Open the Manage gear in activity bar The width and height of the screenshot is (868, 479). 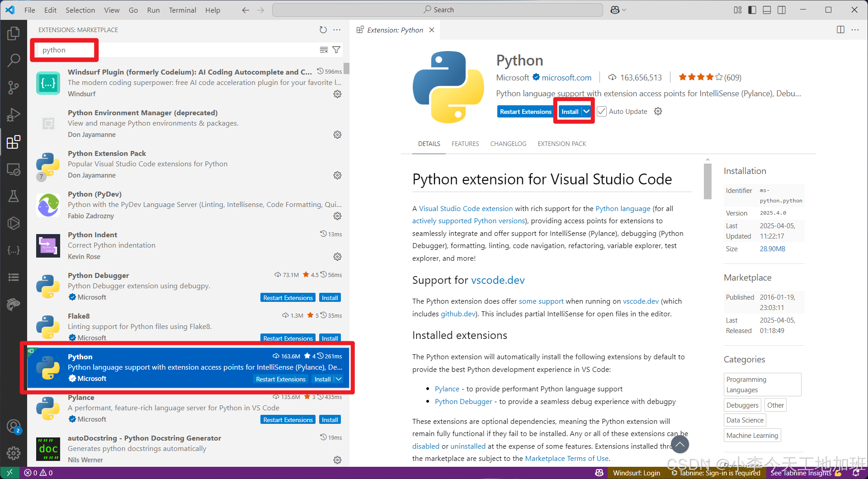tap(14, 453)
